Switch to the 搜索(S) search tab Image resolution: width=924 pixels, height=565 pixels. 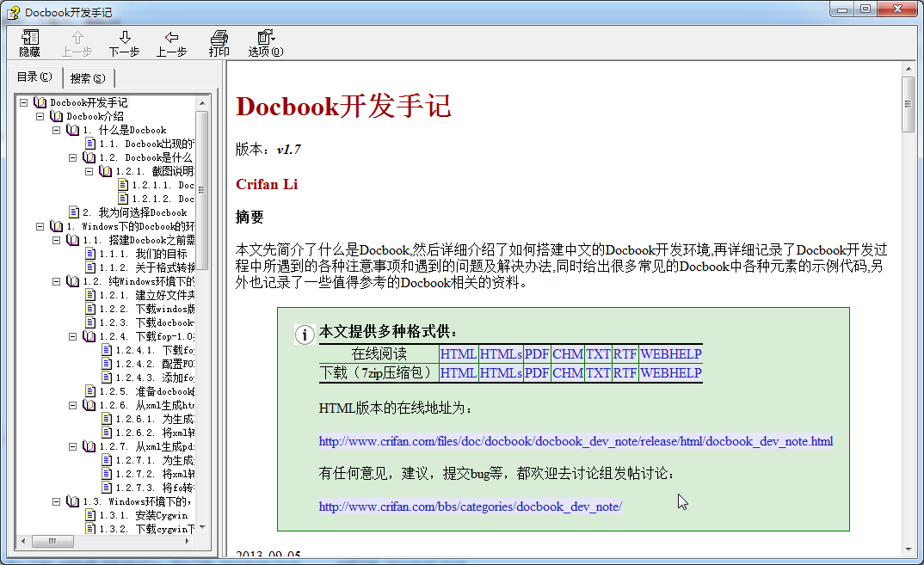(88, 77)
